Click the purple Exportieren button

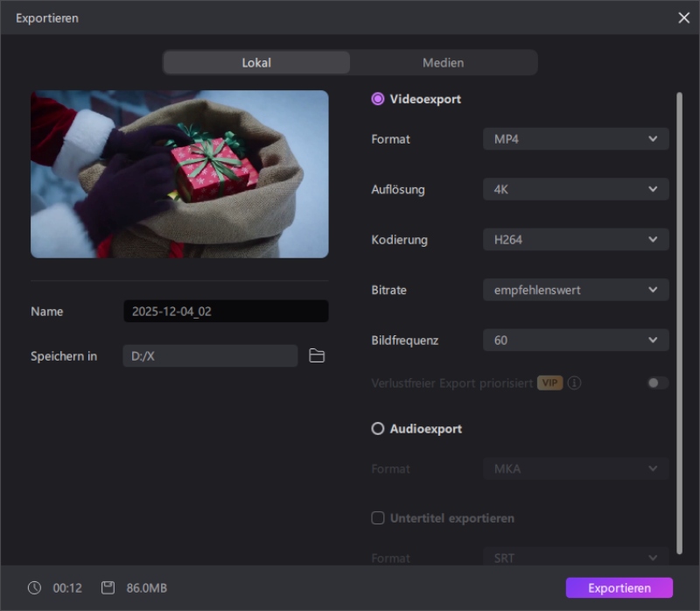coord(619,588)
